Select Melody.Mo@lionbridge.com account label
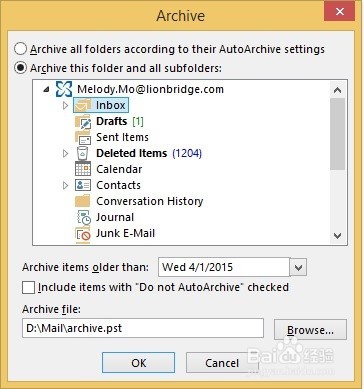The image size is (364, 389). pyautogui.click(x=150, y=89)
